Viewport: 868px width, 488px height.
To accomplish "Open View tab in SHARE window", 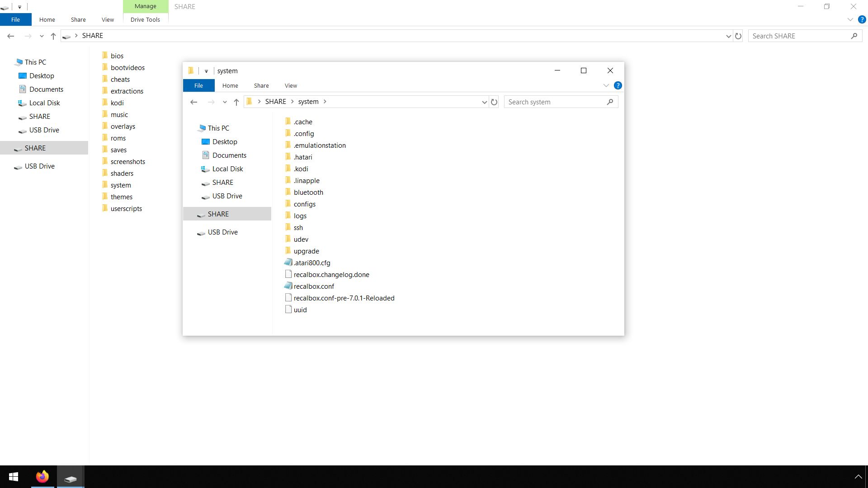I will point(108,19).
